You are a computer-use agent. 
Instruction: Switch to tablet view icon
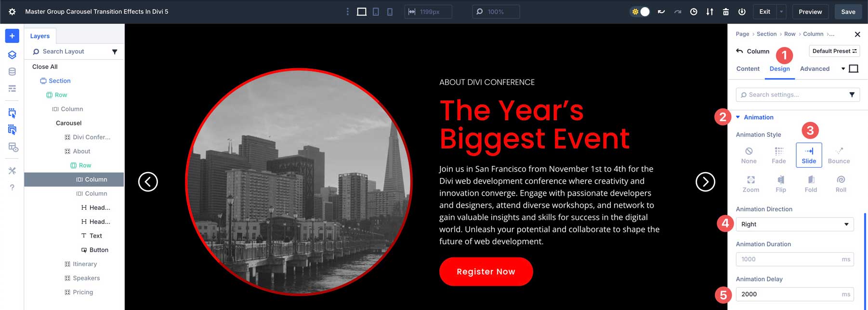[x=376, y=12]
